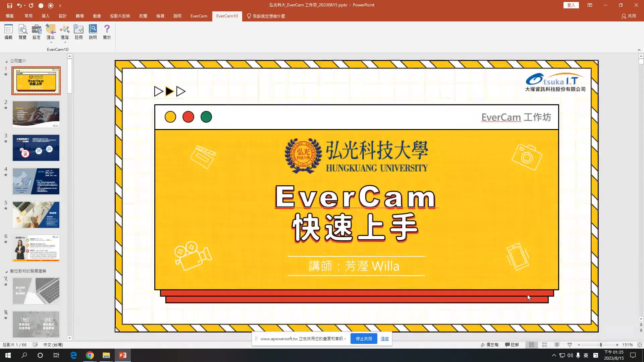Switch to the EverCam tab
644x362 pixels.
tap(199, 16)
